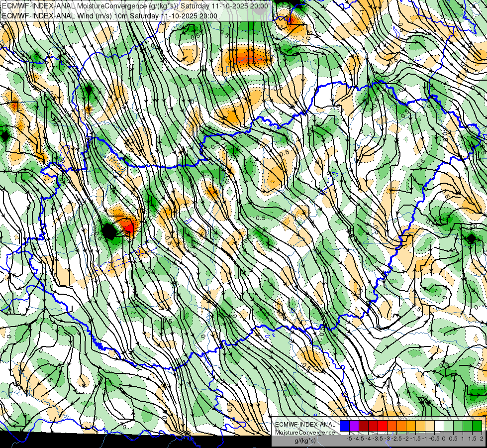Click the blue legend swatch below -5

pyautogui.click(x=345, y=426)
